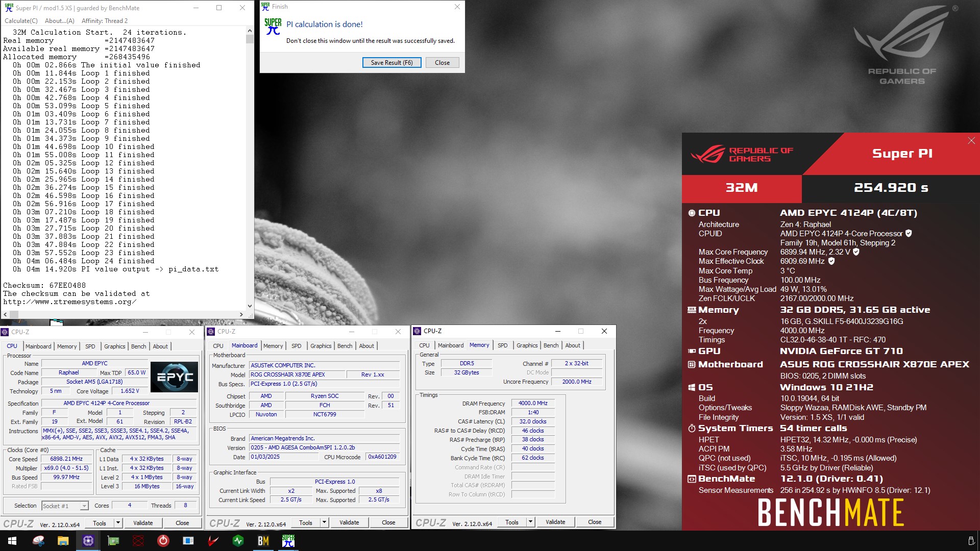This screenshot has height=551, width=980.
Task: Expand the Tools dropdown arrow in Memory window
Action: (x=530, y=522)
